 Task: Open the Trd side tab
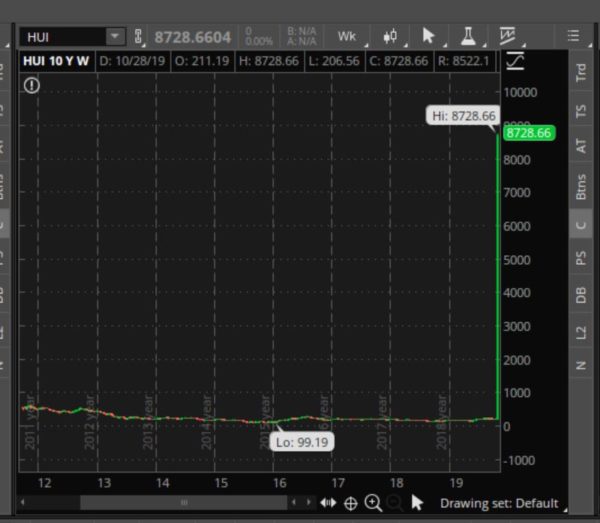pos(581,72)
